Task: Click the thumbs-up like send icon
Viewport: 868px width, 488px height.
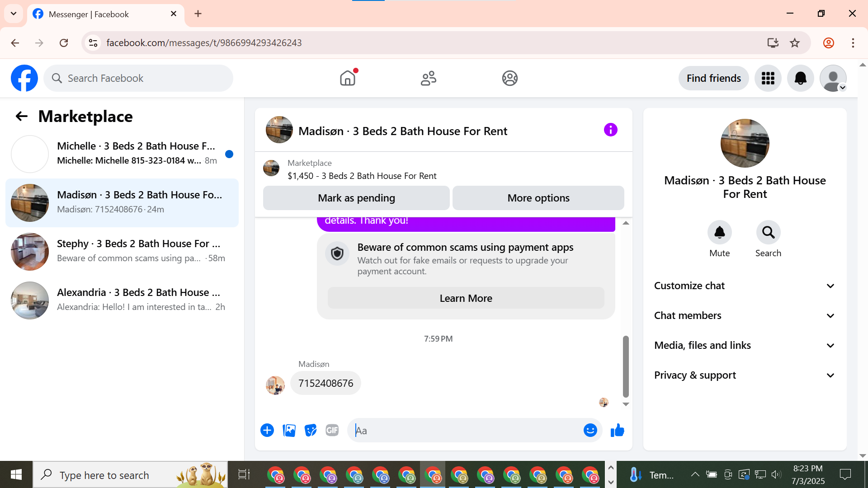Action: (x=617, y=430)
